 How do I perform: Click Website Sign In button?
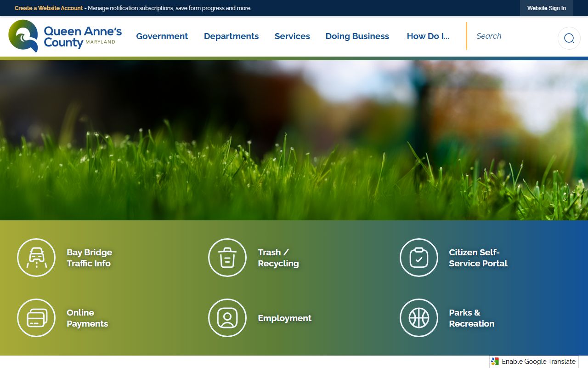547,8
